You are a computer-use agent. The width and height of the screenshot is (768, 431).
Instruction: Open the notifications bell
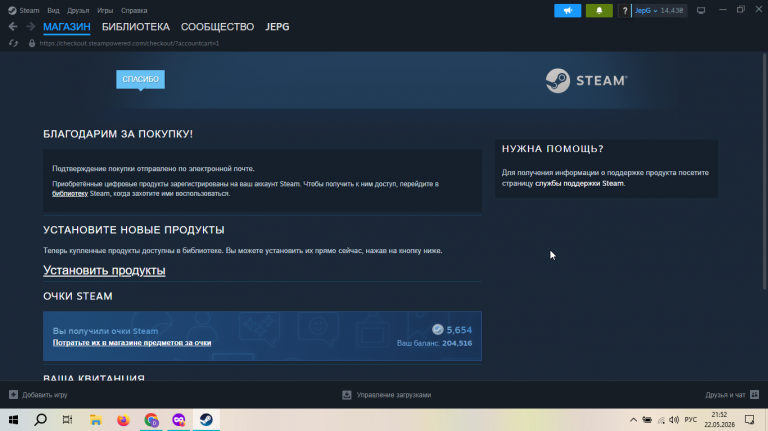599,10
